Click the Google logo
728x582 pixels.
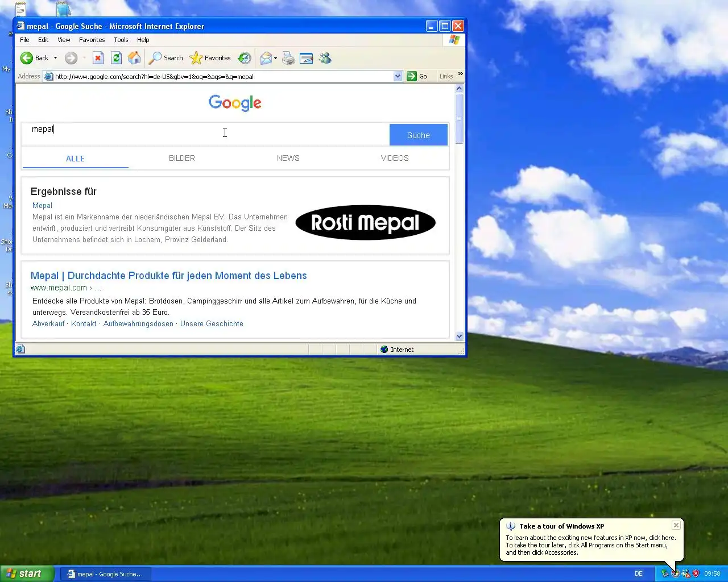[235, 103]
